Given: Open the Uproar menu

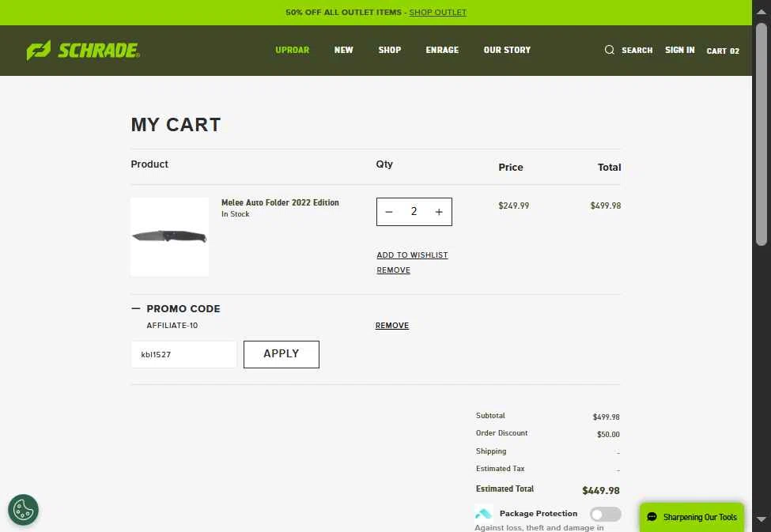Looking at the screenshot, I should [292, 50].
